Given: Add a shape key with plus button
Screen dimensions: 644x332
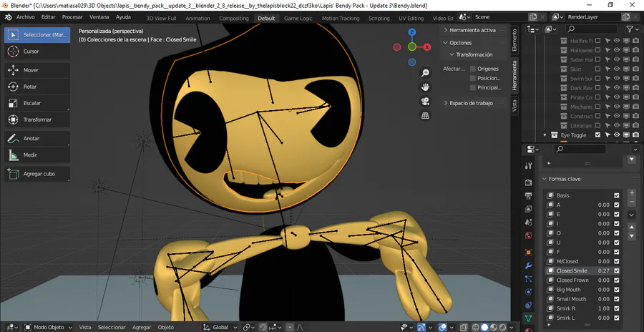Looking at the screenshot, I should pos(632,193).
